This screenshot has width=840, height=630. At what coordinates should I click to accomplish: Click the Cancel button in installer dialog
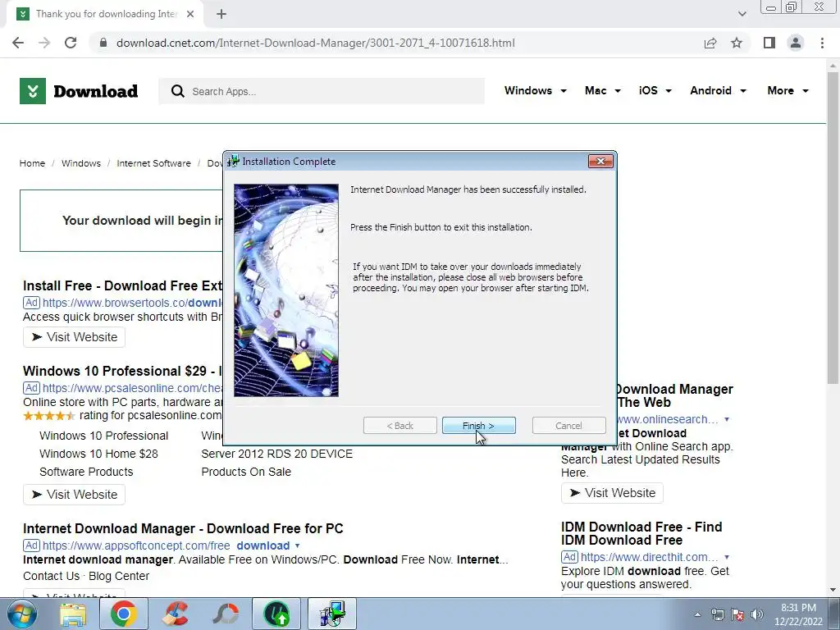pyautogui.click(x=568, y=426)
